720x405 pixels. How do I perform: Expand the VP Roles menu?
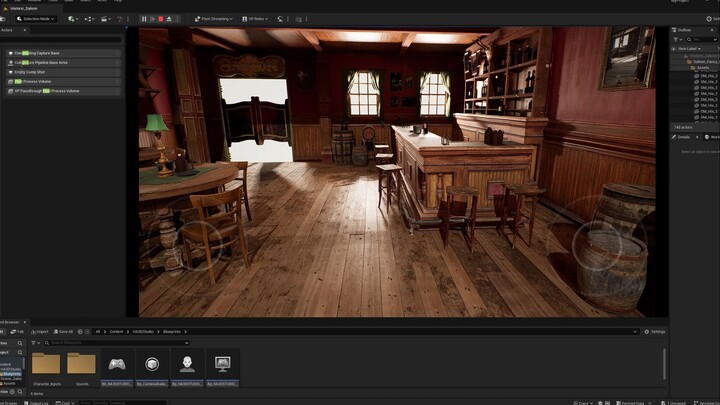pyautogui.click(x=257, y=18)
